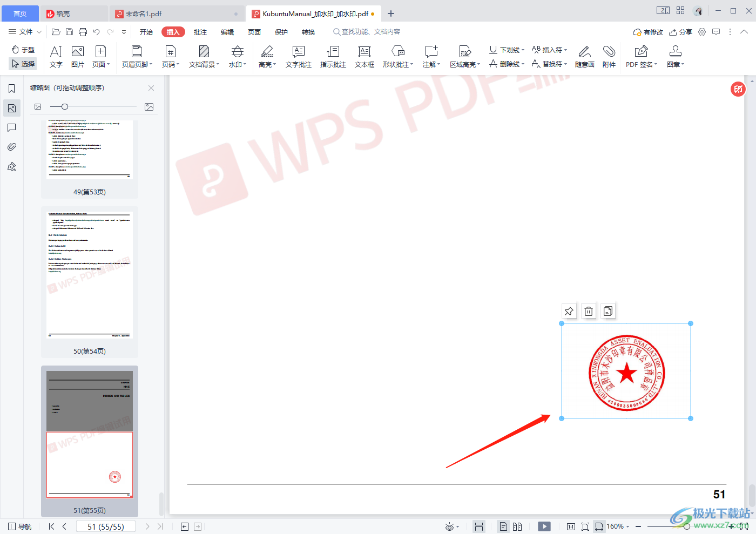Add a callout annotation (指示批注)
This screenshot has width=756, height=534.
coord(333,57)
